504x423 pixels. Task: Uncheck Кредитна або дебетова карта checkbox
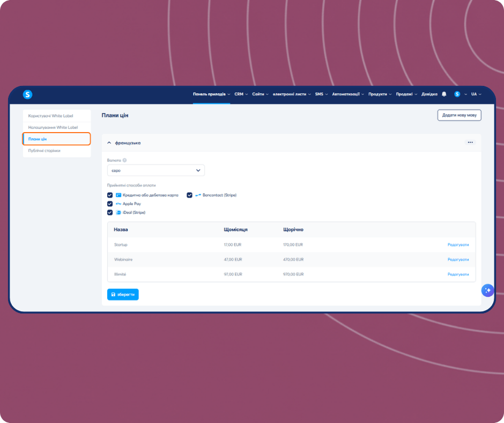[x=110, y=195]
